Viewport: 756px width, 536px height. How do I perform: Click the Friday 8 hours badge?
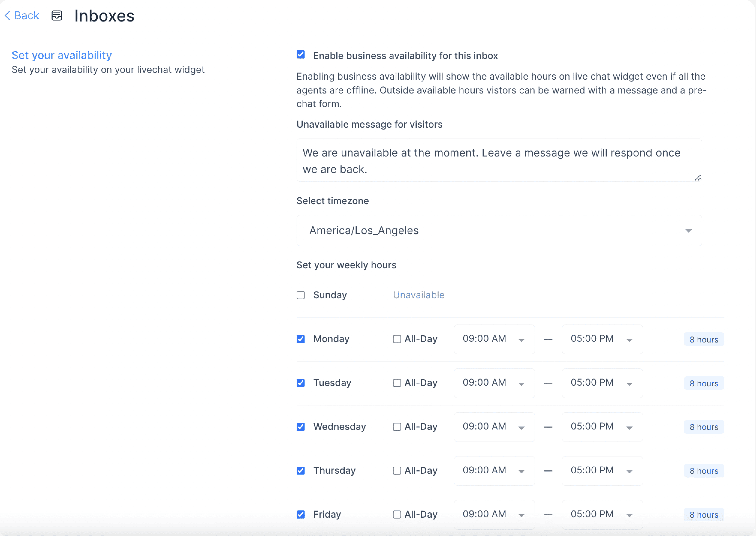click(x=704, y=515)
